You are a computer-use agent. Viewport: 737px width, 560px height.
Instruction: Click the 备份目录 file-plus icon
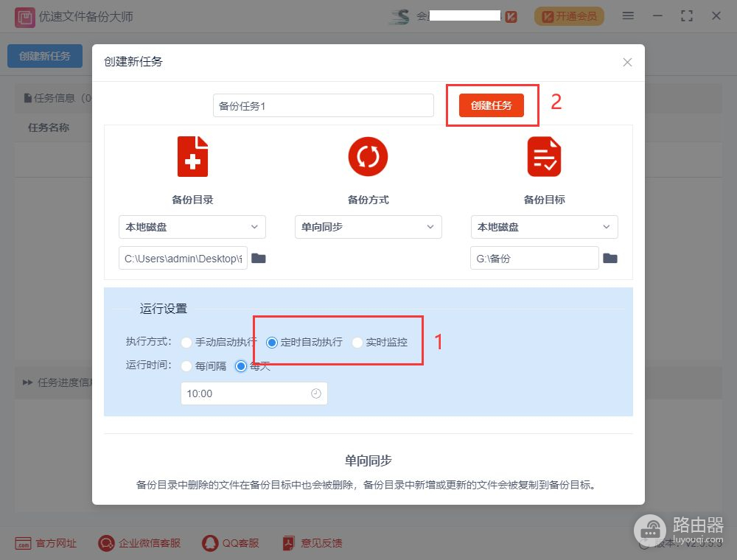[192, 156]
